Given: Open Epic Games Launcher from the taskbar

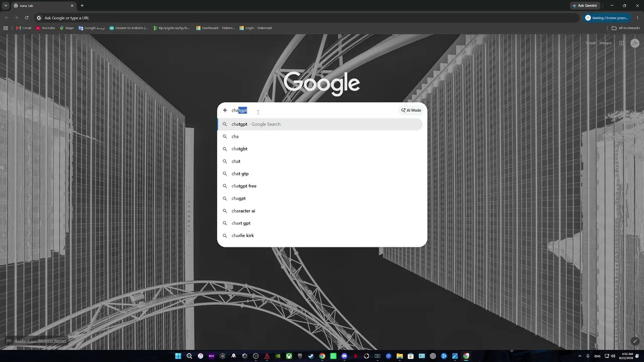Looking at the screenshot, I should click(300, 356).
